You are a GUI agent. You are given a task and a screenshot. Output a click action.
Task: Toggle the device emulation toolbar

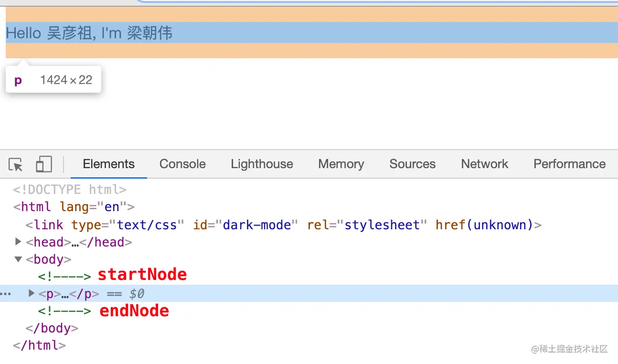(x=43, y=164)
